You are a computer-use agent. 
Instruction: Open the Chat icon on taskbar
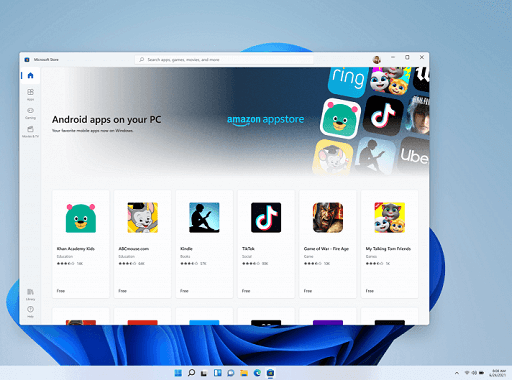pos(231,373)
